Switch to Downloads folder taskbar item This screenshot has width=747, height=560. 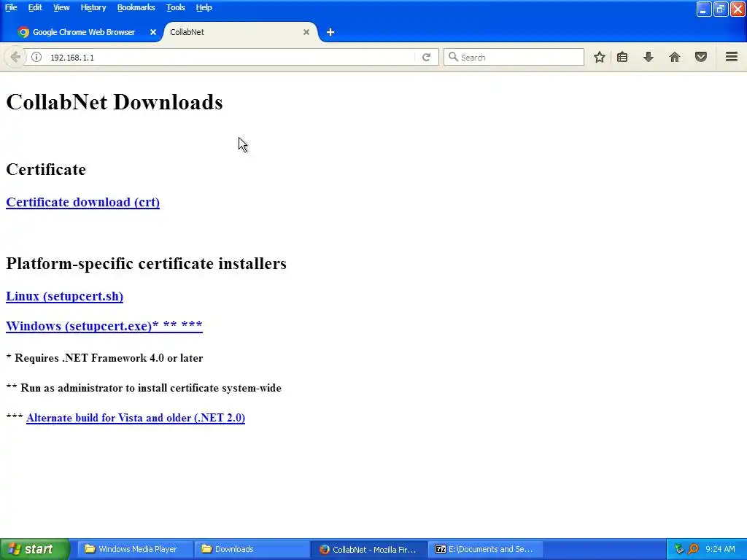pos(252,549)
